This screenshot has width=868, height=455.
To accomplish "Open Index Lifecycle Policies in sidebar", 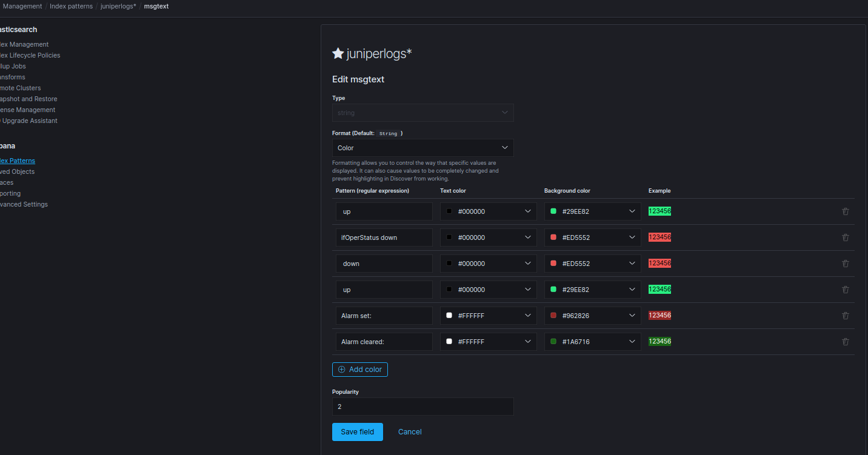I will click(30, 55).
